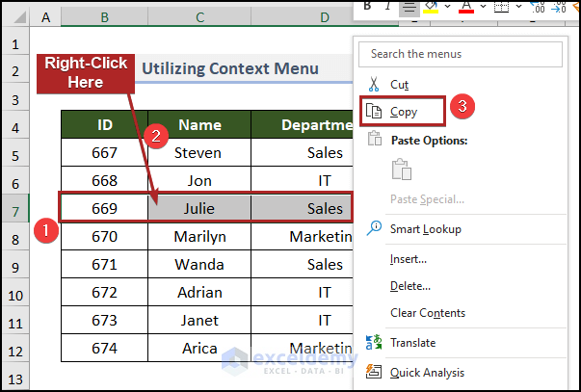The width and height of the screenshot is (581, 392).
Task: Click cell containing Arica
Action: pos(199,348)
